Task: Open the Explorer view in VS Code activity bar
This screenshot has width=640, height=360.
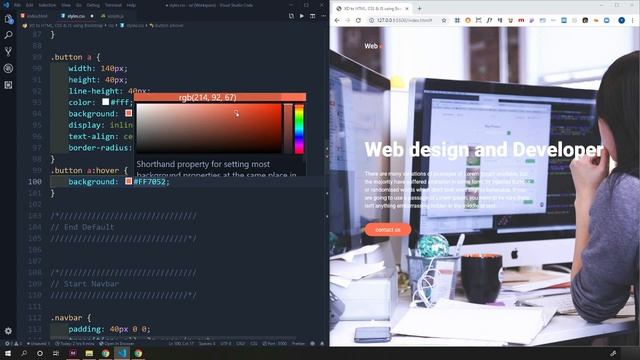Action: click(x=8, y=19)
